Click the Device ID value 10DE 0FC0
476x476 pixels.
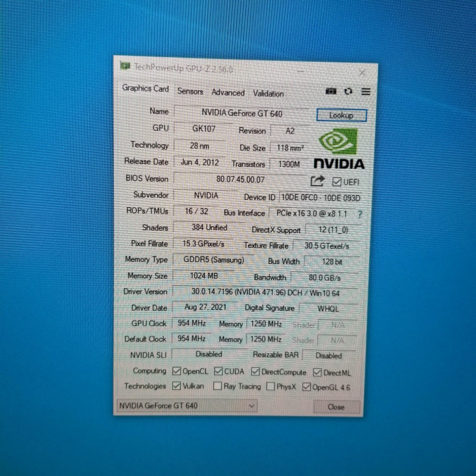[x=321, y=198]
